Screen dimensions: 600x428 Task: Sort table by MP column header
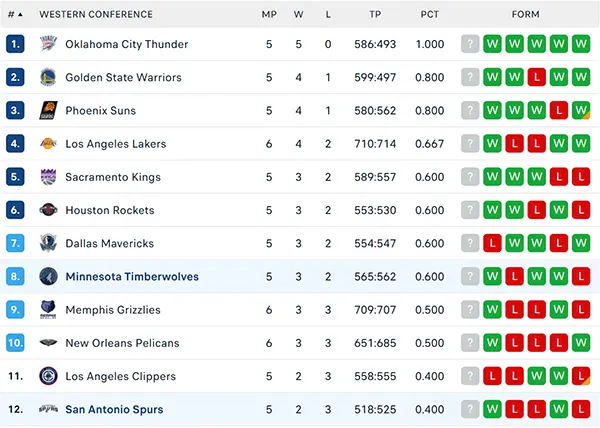click(x=269, y=15)
